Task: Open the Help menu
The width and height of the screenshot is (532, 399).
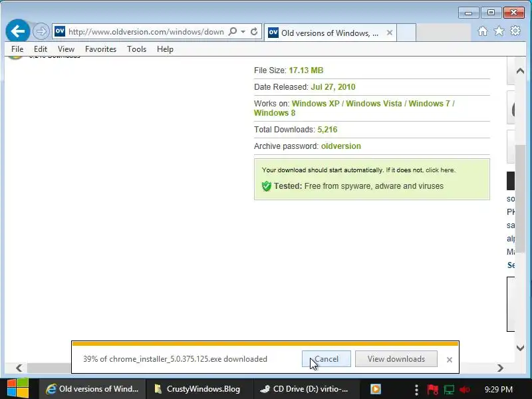Action: 165,49
